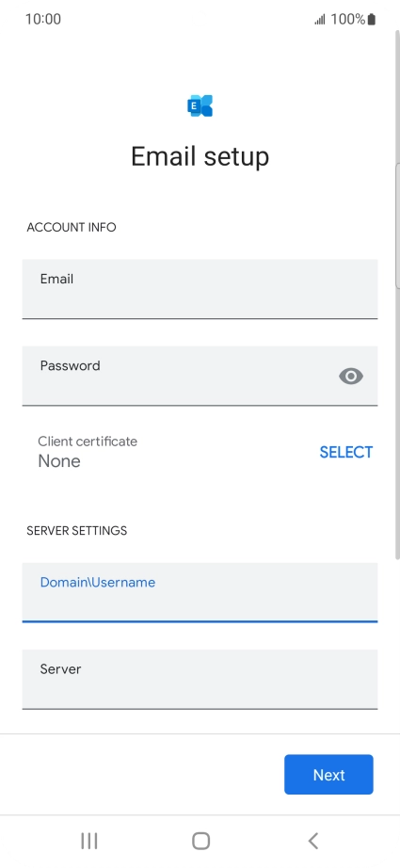Tap the ACCOUNT INFO section header

tap(72, 228)
